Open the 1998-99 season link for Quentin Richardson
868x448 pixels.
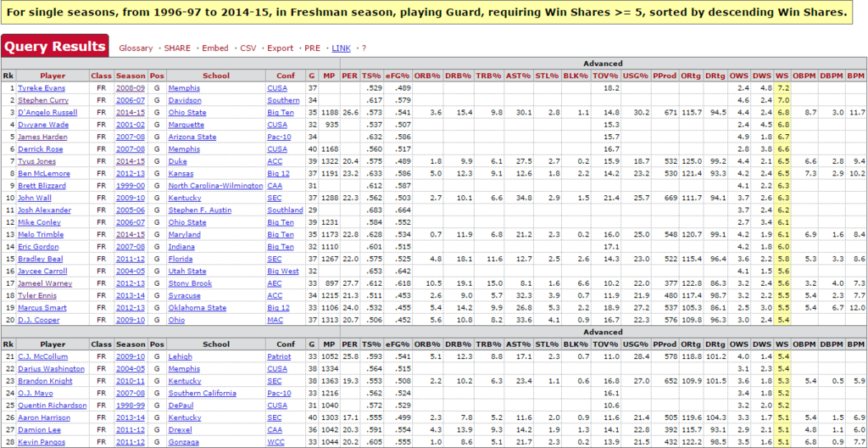[131, 406]
